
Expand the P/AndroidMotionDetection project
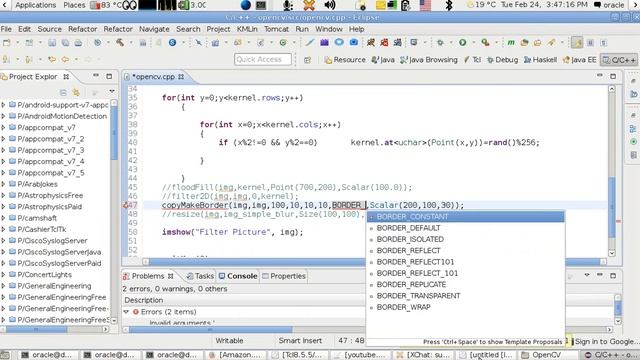point(3,116)
